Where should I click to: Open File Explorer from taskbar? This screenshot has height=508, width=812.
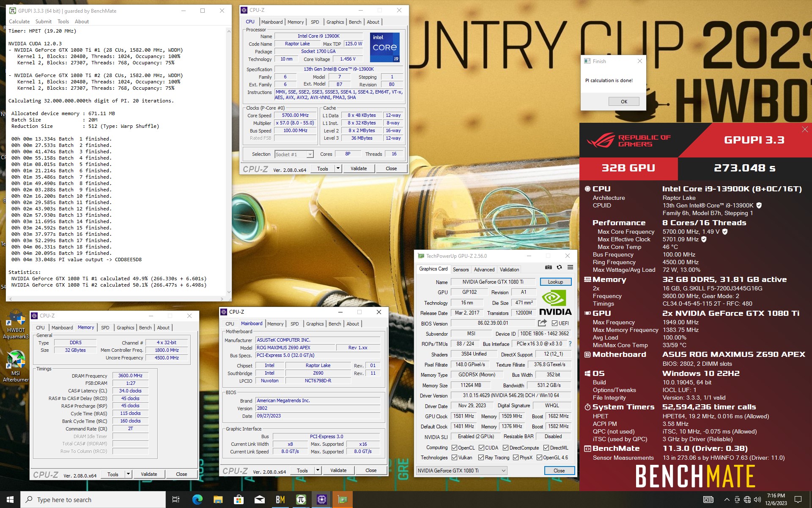(x=218, y=500)
